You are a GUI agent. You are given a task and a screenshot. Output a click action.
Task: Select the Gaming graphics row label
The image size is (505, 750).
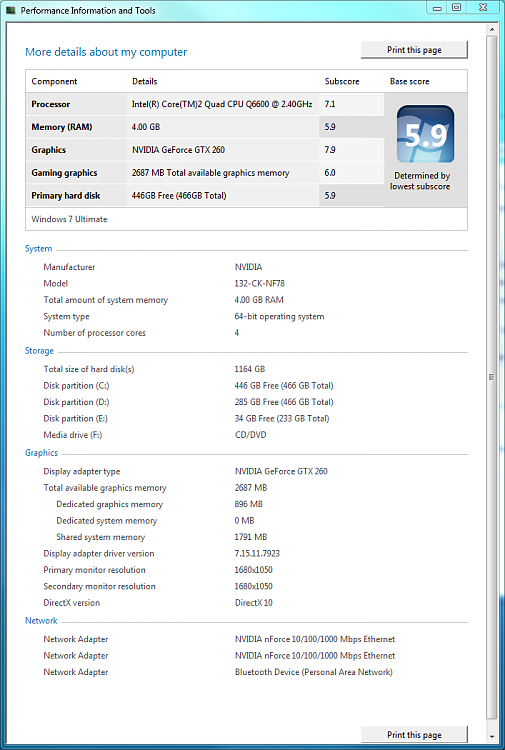point(64,173)
